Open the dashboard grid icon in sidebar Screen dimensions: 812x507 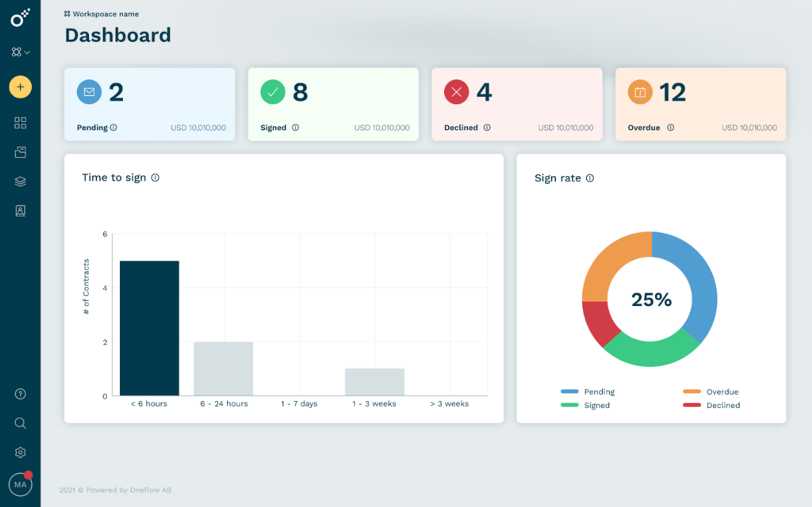coord(20,123)
